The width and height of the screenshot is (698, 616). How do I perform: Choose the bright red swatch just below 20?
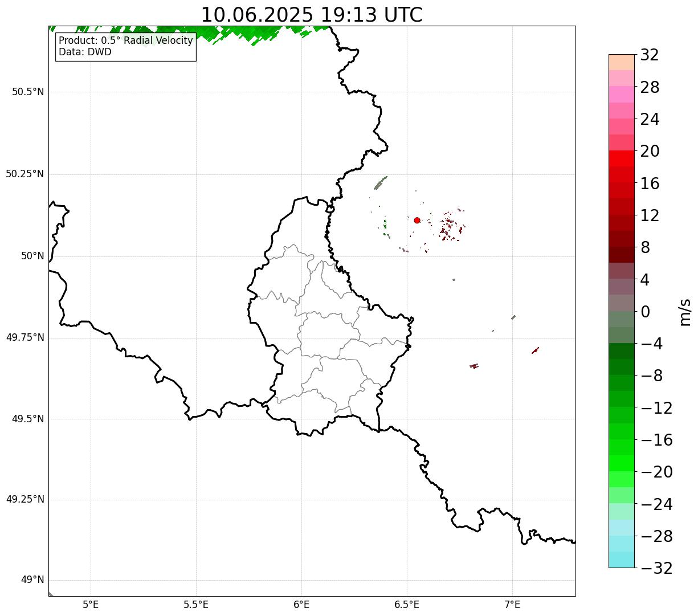coord(622,158)
